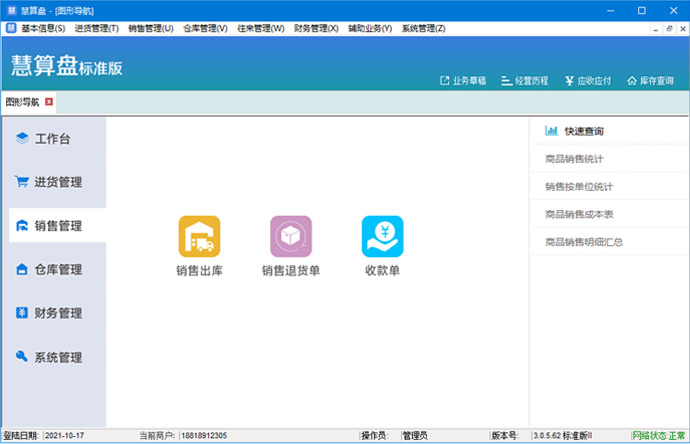The width and height of the screenshot is (690, 444).
Task: Open the 收款单 hand with yen icon
Action: click(382, 236)
